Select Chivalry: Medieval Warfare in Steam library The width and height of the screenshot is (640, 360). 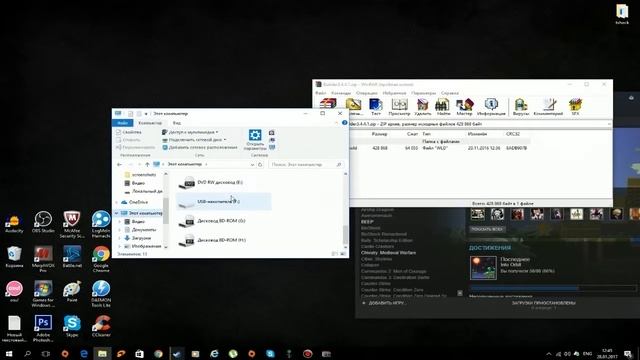coord(388,253)
